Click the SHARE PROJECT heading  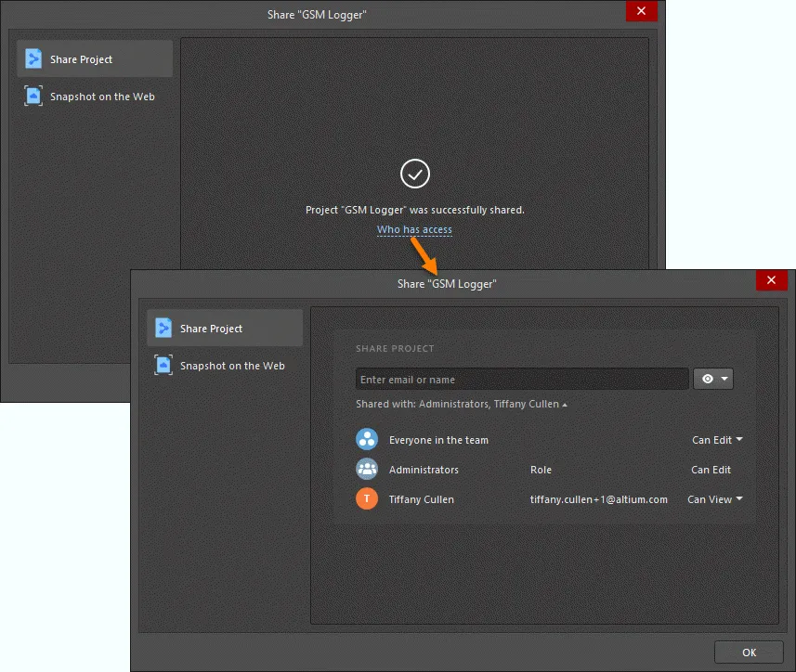tap(395, 348)
